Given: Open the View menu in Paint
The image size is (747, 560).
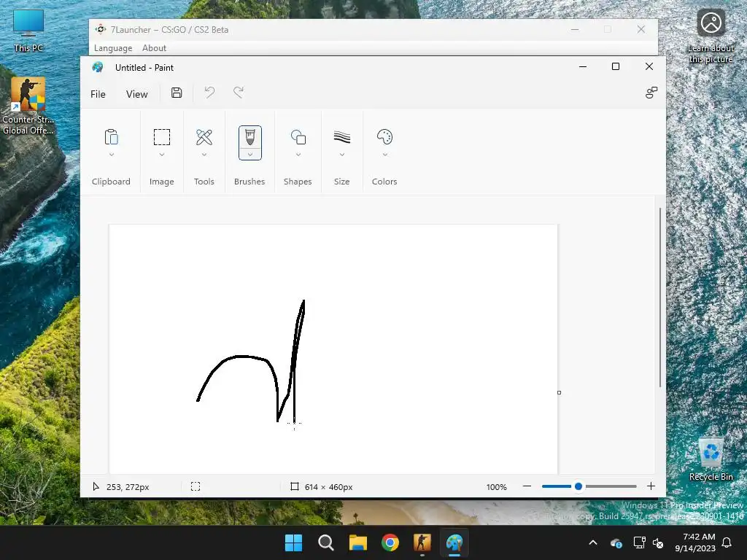Looking at the screenshot, I should point(136,94).
